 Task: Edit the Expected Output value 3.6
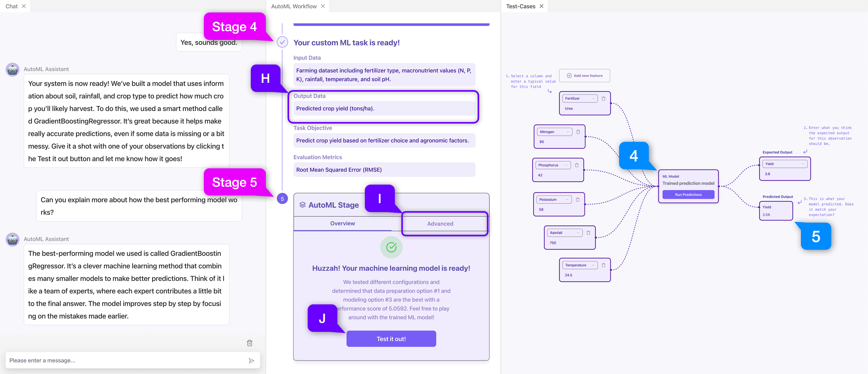tap(768, 174)
